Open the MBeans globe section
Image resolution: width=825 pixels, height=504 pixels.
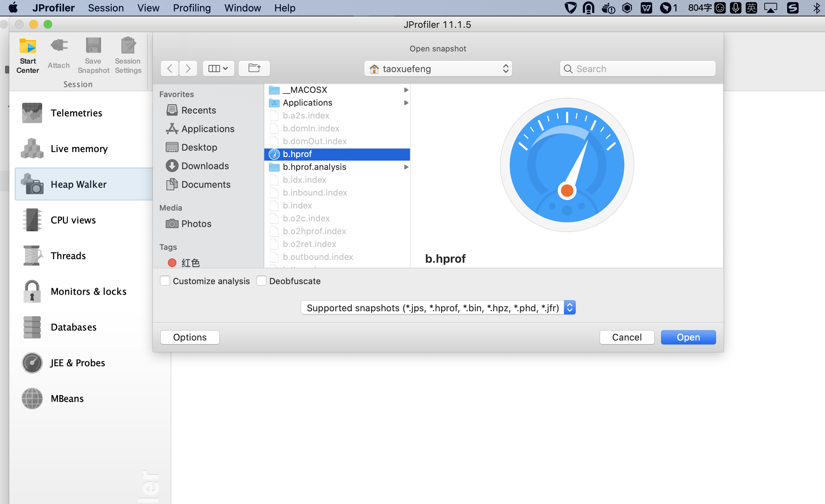pyautogui.click(x=32, y=398)
